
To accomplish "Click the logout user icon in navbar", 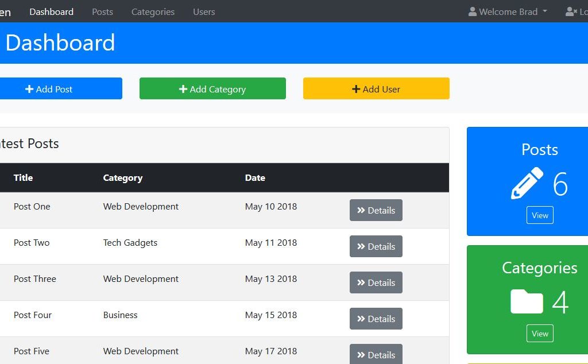I will (x=571, y=11).
